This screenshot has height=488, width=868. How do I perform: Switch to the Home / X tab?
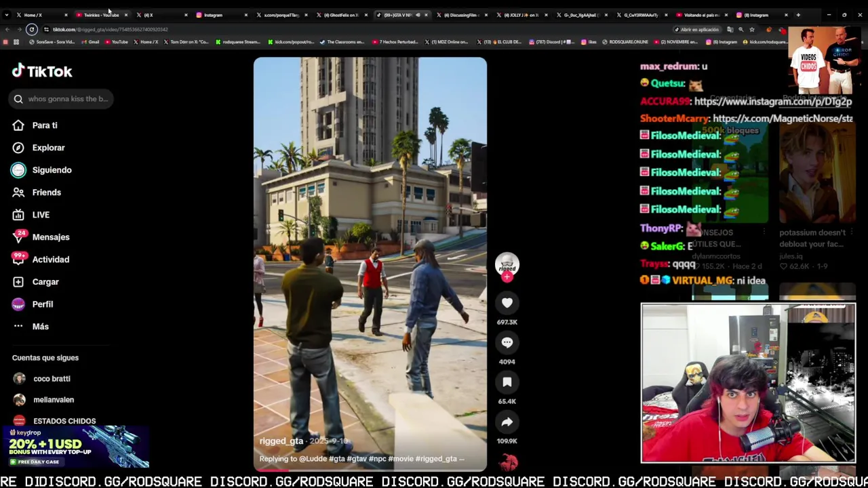click(42, 15)
